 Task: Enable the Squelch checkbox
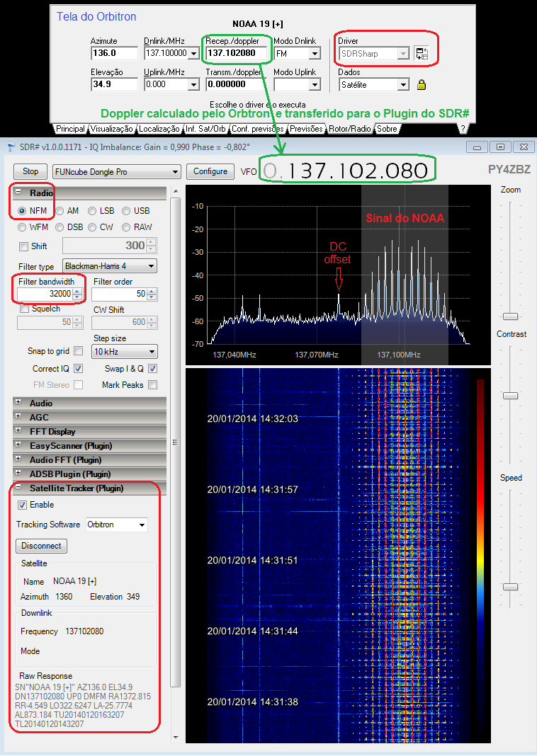click(x=25, y=309)
